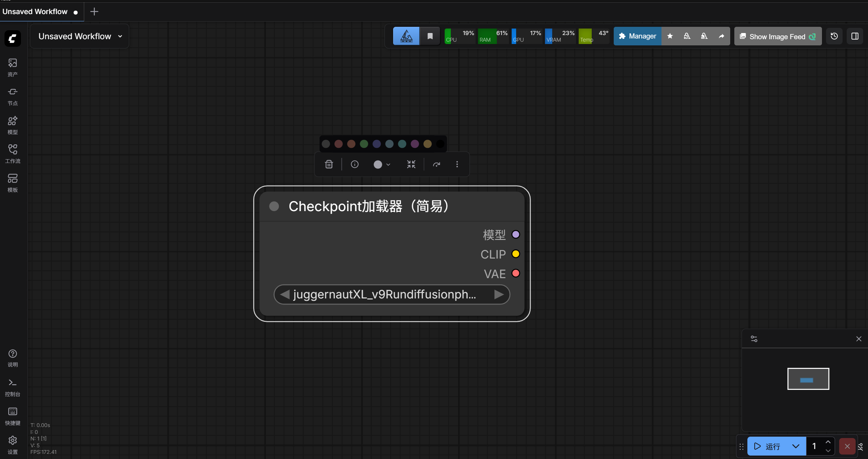Expand the 运行 run options chevron
Screen dimensions: 868x459
click(x=796, y=446)
